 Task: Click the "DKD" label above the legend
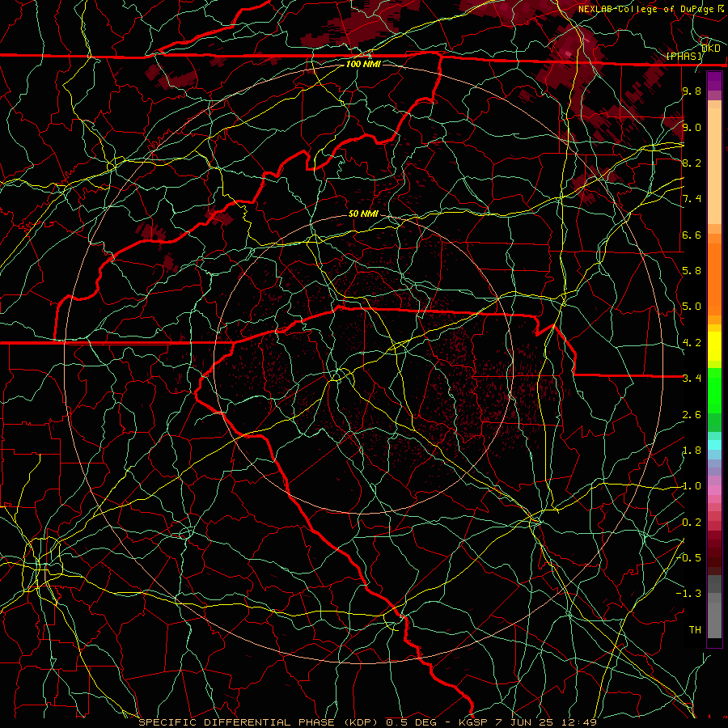[x=711, y=49]
